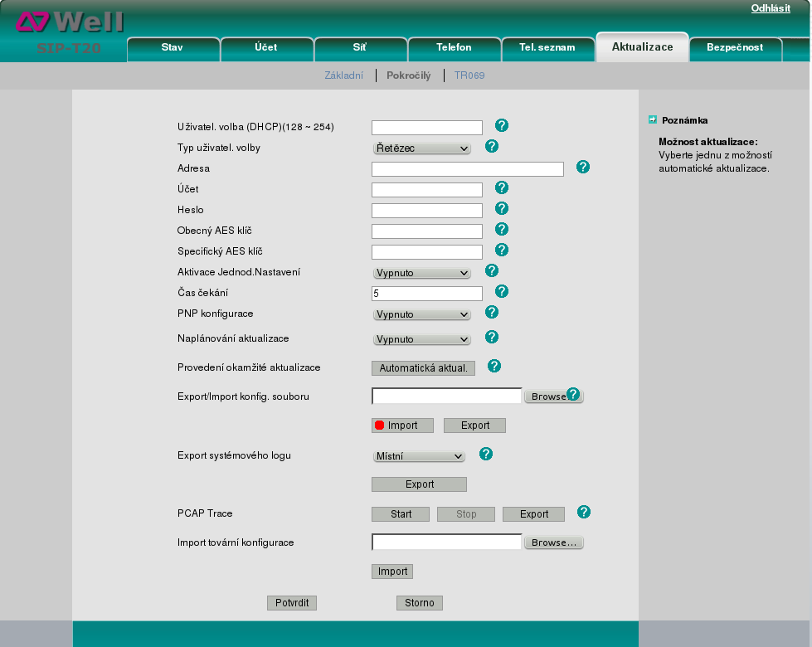This screenshot has width=812, height=647.
Task: Go to Základní sub-page link
Action: tap(343, 75)
